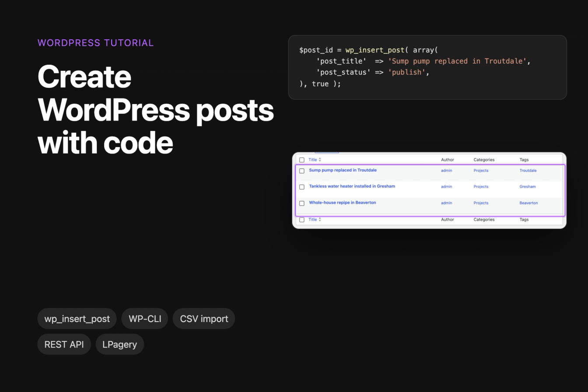Click the Categories header label

tap(484, 160)
